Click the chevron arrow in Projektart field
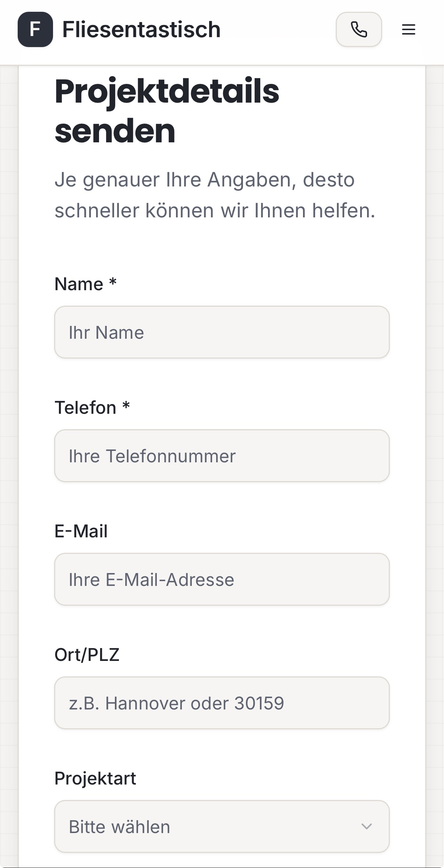The height and width of the screenshot is (868, 444). point(366,826)
